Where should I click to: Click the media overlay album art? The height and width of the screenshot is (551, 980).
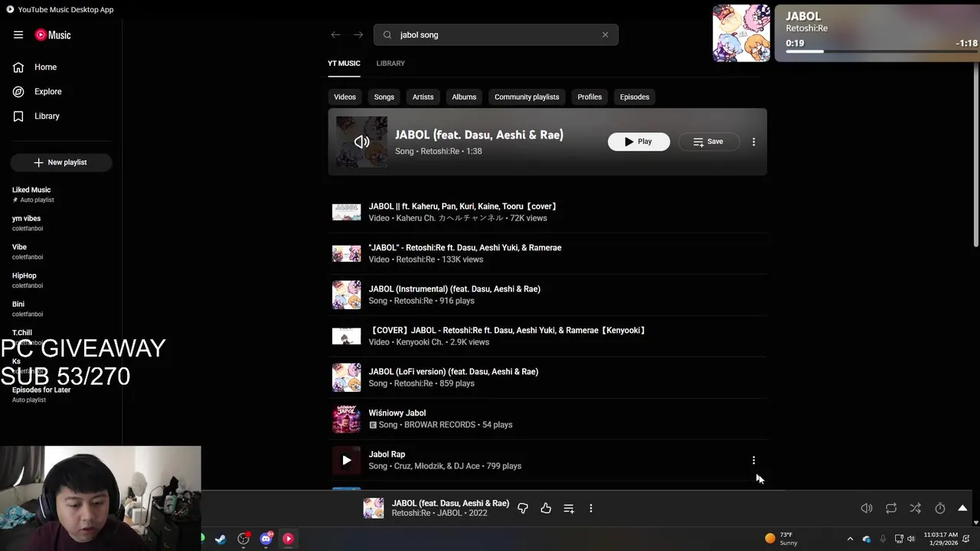click(741, 33)
